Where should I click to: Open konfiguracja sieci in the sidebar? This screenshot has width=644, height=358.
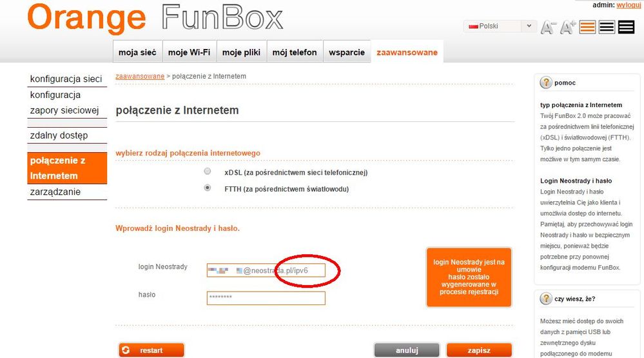point(67,79)
